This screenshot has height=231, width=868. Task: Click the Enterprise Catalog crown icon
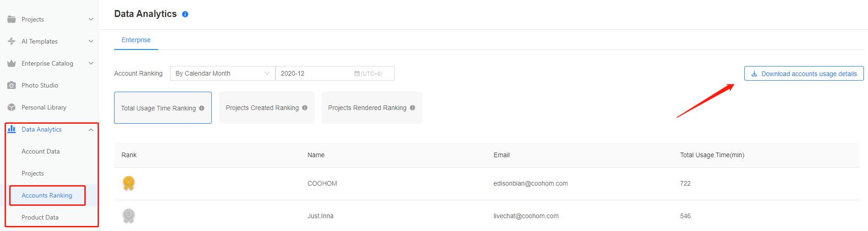click(11, 63)
